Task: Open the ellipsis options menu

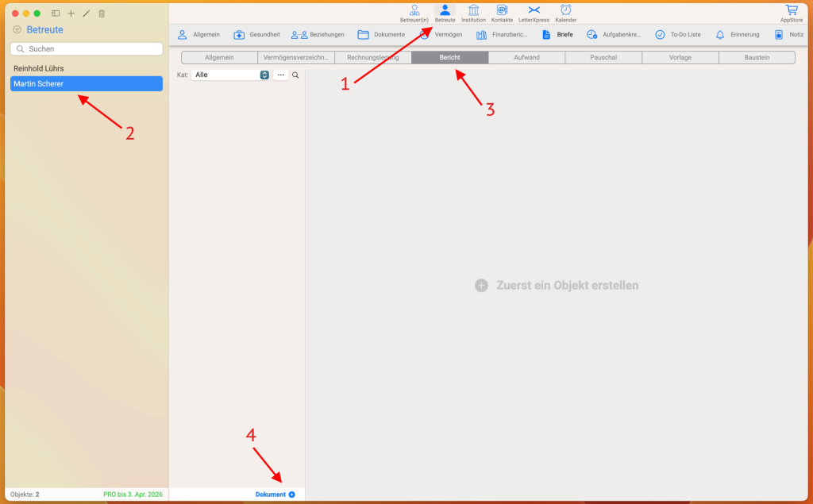Action: point(280,75)
